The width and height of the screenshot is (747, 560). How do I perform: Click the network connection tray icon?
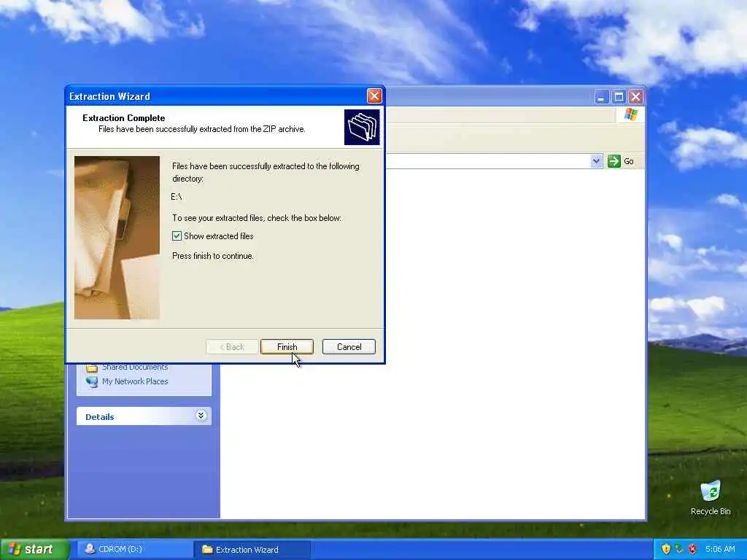coord(679,549)
